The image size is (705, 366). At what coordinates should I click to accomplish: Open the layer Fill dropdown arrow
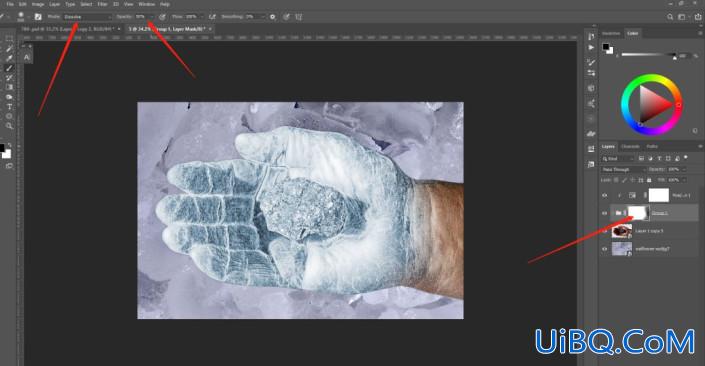pyautogui.click(x=684, y=180)
